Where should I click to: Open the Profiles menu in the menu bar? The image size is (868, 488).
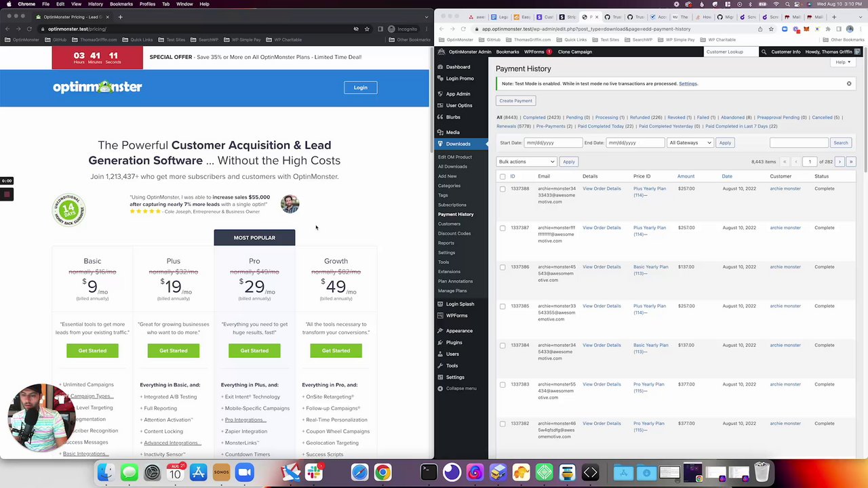147,4
